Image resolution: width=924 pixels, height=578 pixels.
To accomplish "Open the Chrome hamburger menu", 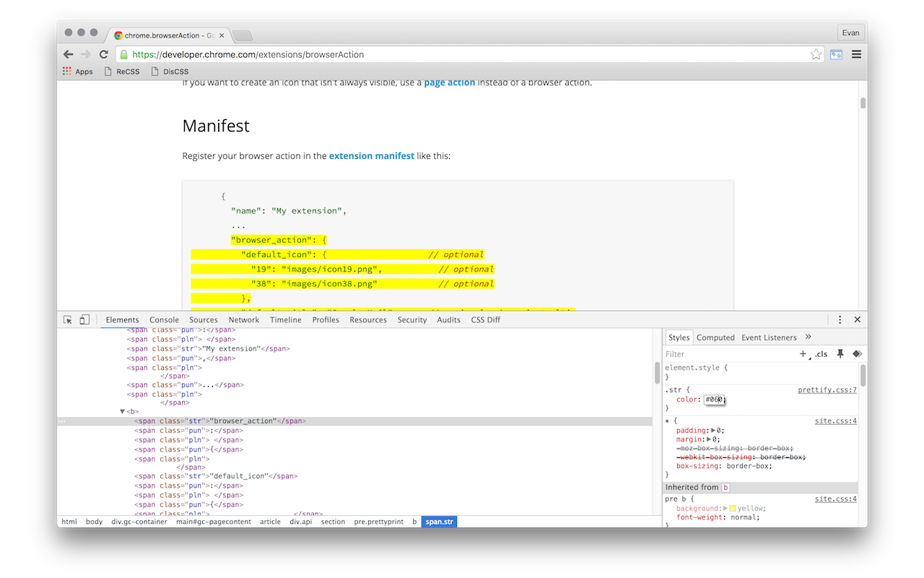I will point(856,54).
